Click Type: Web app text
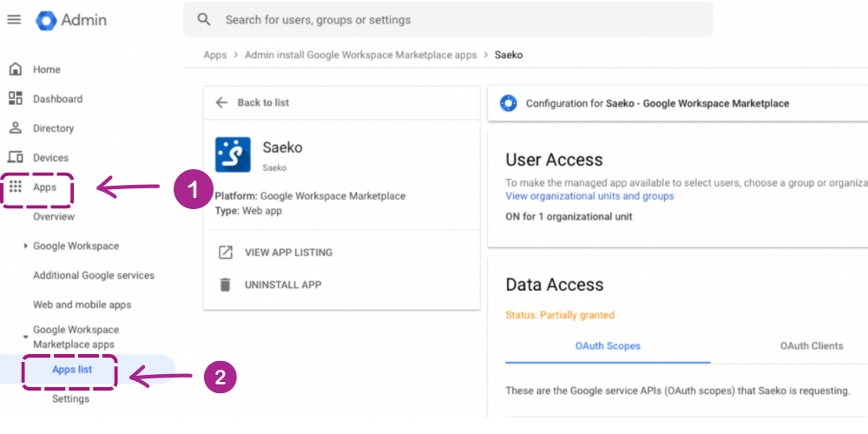This screenshot has height=434, width=868. coord(248,211)
